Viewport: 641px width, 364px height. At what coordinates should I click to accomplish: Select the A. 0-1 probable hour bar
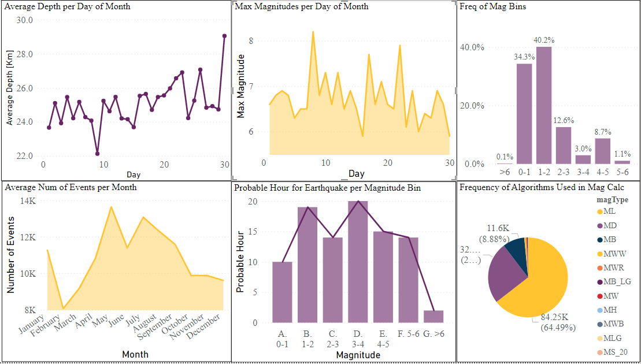click(282, 292)
